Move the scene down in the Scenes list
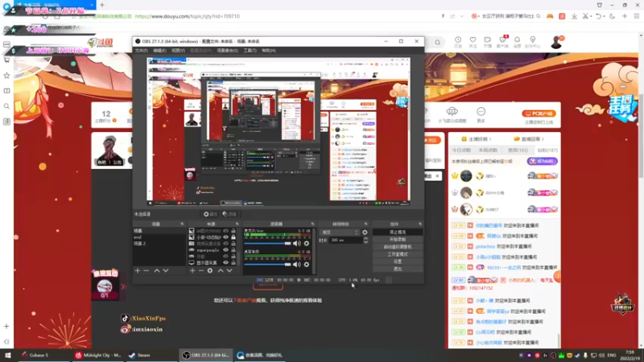The height and width of the screenshot is (362, 644). 166,270
